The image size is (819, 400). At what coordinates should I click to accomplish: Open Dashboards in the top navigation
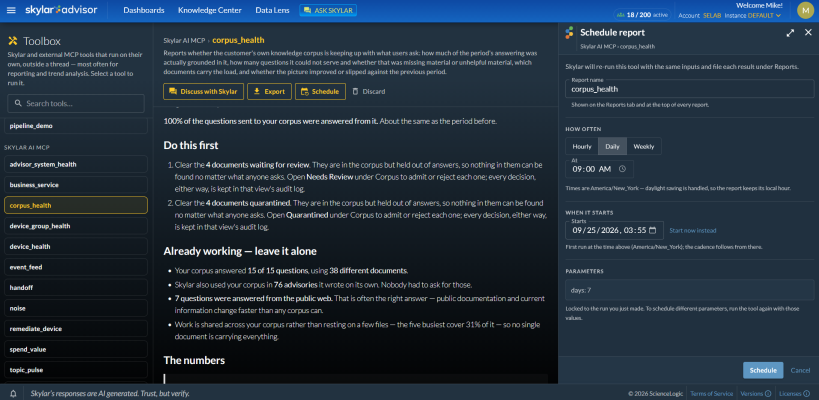(144, 10)
